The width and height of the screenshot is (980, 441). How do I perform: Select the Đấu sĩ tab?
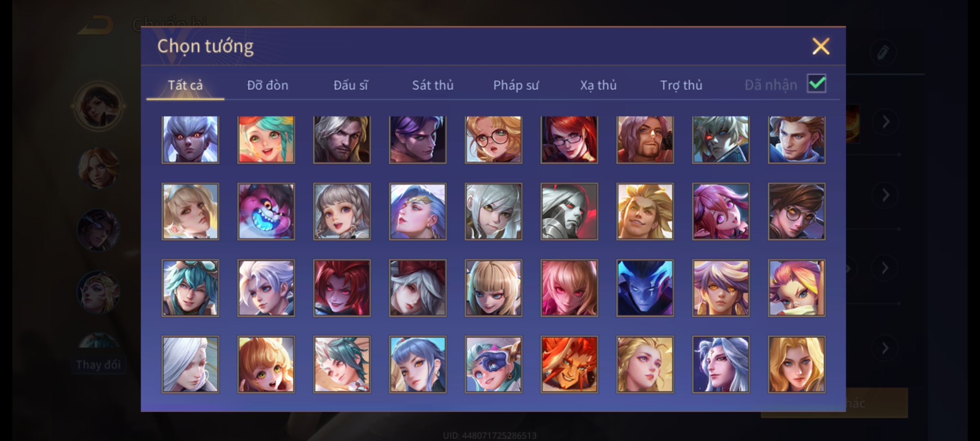[351, 85]
